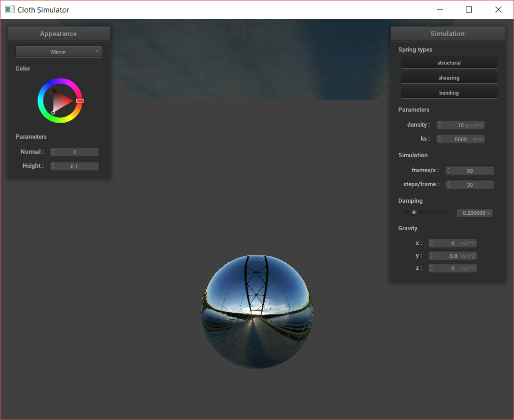
Task: Click the steps/frame value field
Action: pos(470,185)
